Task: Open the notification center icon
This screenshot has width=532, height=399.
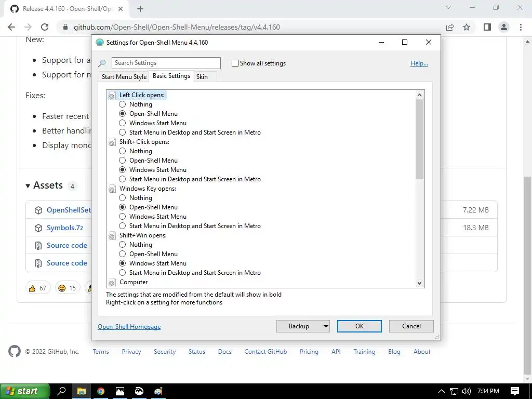Action: (515, 391)
